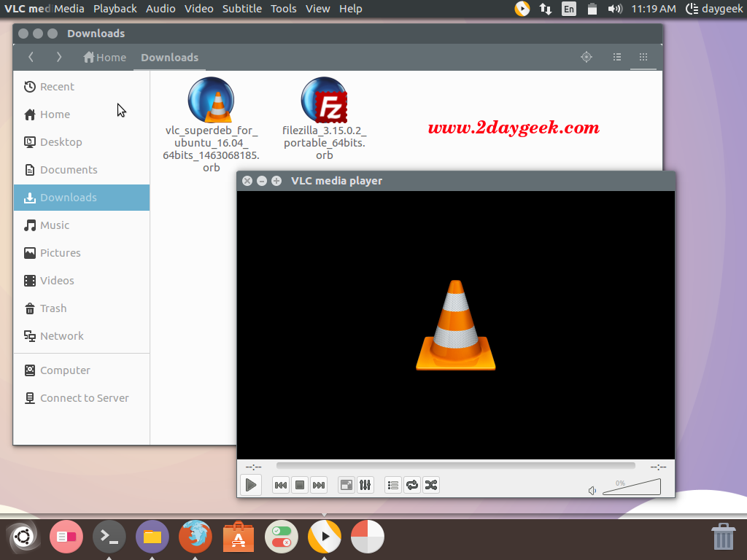The height and width of the screenshot is (560, 747).
Task: Click VLC remaining time label
Action: (x=659, y=467)
